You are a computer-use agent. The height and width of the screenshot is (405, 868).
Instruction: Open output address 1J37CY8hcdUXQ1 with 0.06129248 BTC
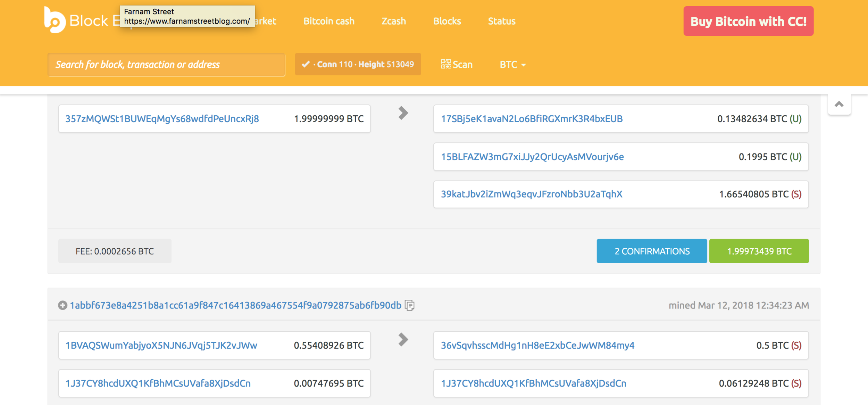pos(534,383)
